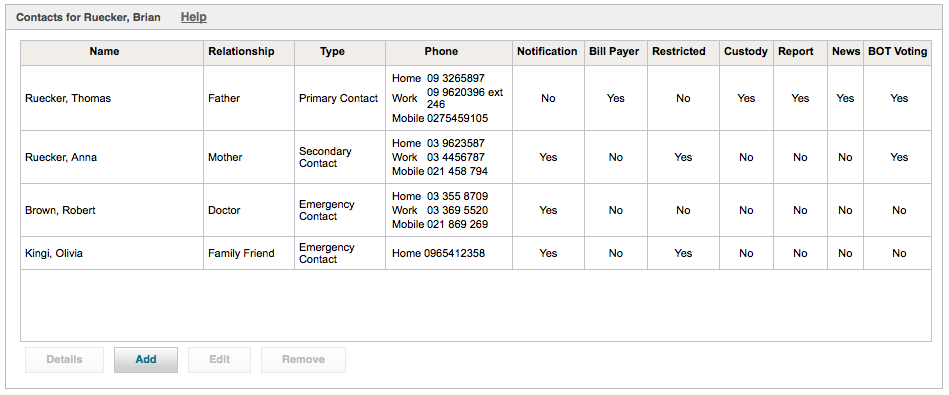This screenshot has width=949, height=395.
Task: Click the Family Friend relationship cell
Action: tap(241, 253)
